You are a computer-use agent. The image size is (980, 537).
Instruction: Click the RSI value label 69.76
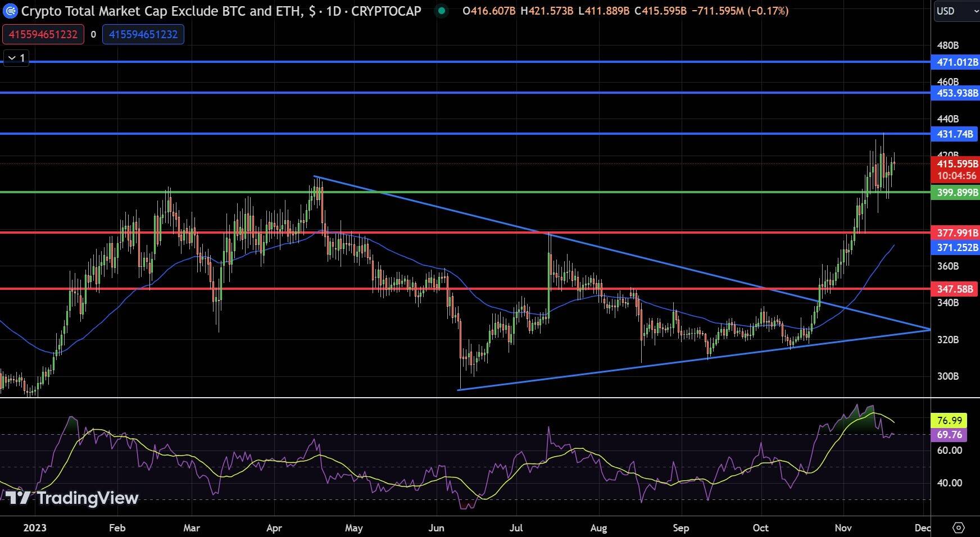pyautogui.click(x=949, y=434)
